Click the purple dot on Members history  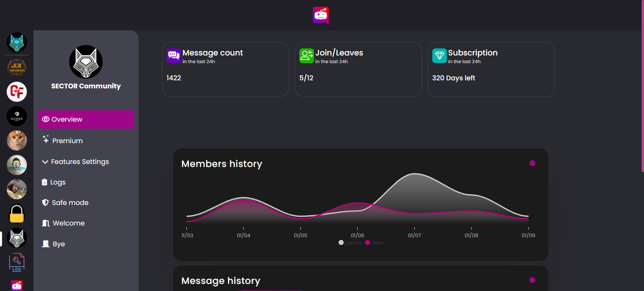532,163
